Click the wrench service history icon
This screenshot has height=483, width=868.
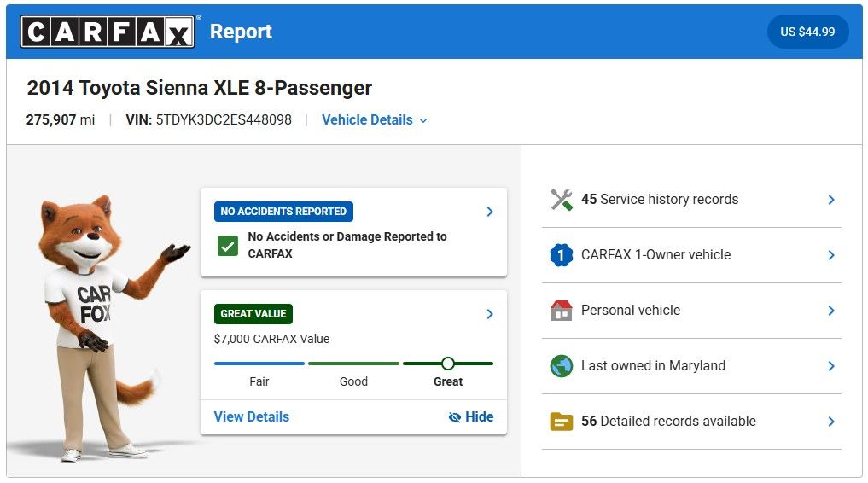[561, 200]
